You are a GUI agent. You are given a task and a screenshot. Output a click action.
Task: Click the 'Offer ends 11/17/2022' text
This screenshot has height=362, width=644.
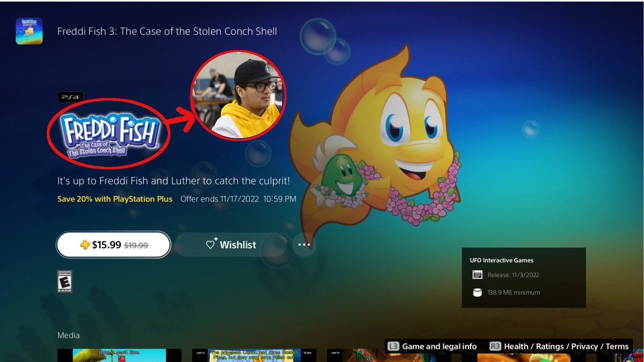238,199
